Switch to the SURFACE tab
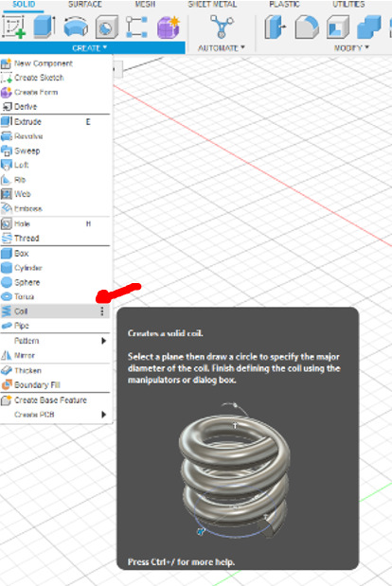Viewport: 392px width, 586px height. (85, 5)
